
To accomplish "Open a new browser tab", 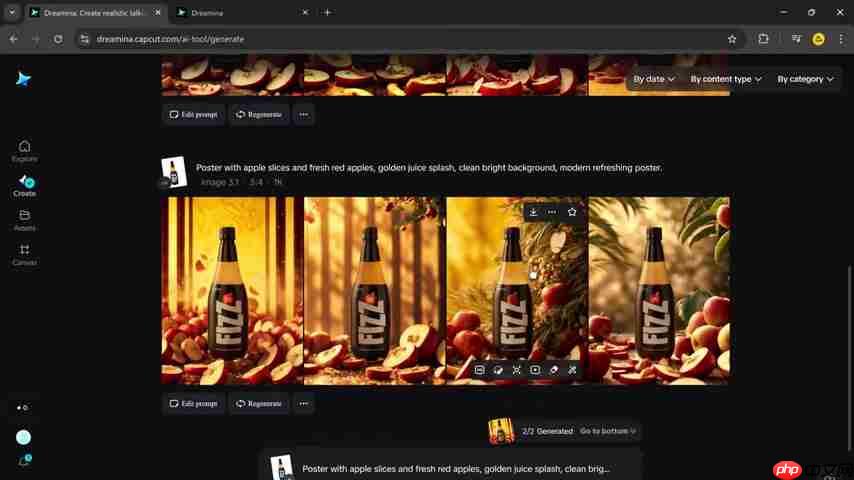I will pyautogui.click(x=327, y=13).
